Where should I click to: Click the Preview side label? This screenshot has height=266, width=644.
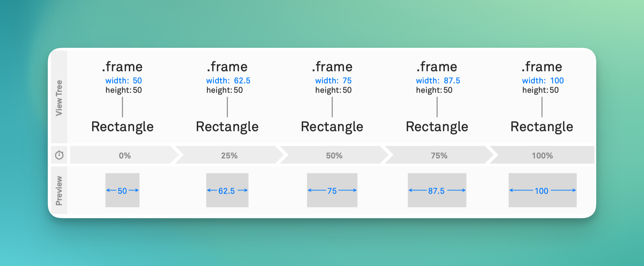click(59, 191)
